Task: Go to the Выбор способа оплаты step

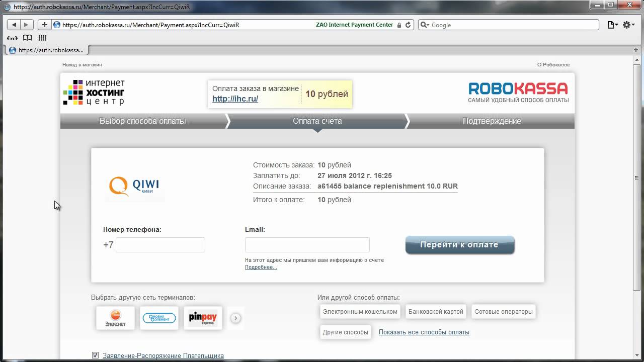Action: pos(142,121)
